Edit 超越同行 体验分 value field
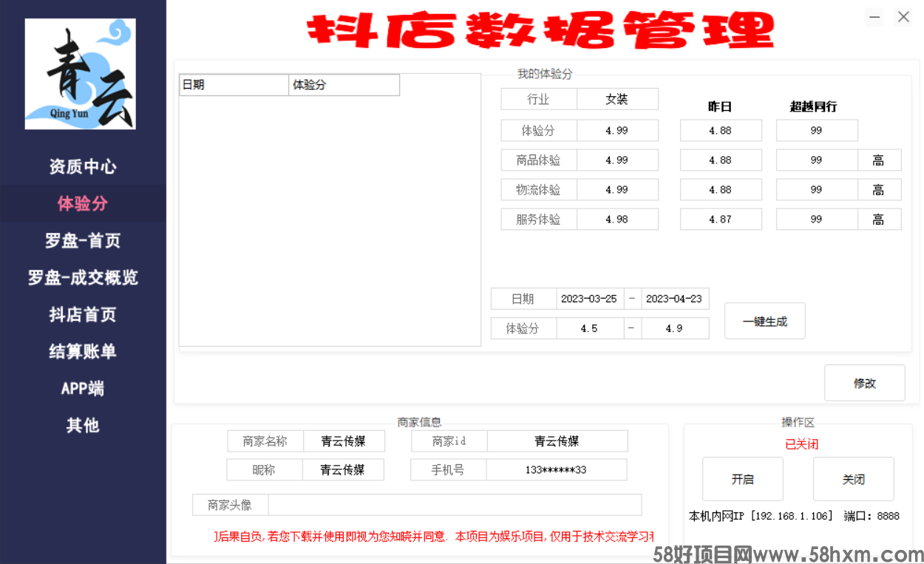 (x=817, y=130)
